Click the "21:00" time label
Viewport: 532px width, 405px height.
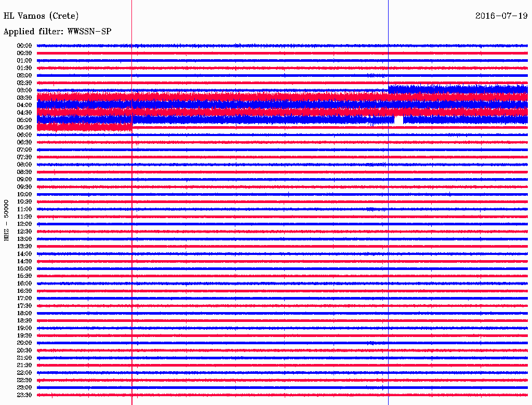point(24,358)
